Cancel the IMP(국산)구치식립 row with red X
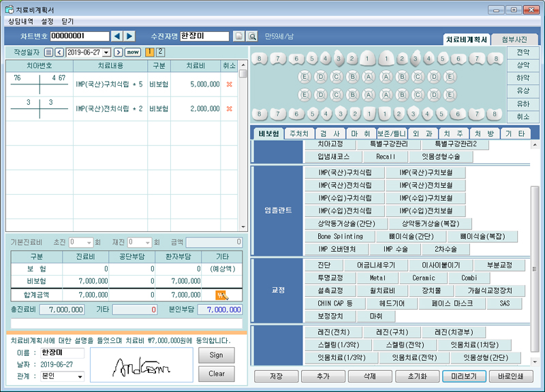545x392 pixels. (x=229, y=84)
